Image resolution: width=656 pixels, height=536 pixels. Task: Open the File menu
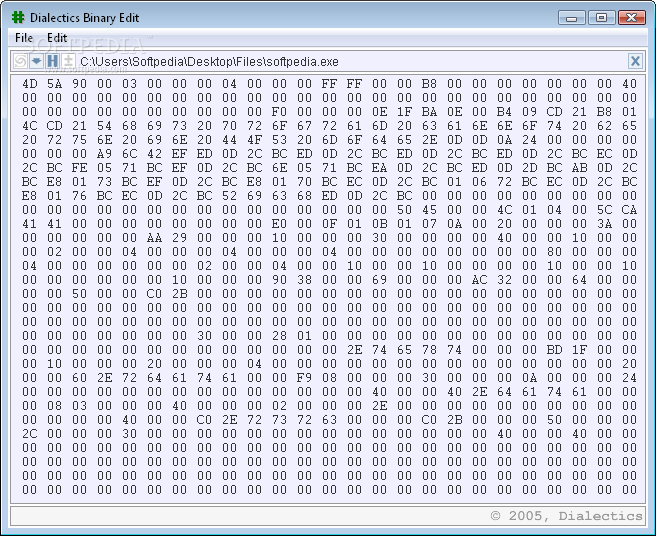pos(24,38)
